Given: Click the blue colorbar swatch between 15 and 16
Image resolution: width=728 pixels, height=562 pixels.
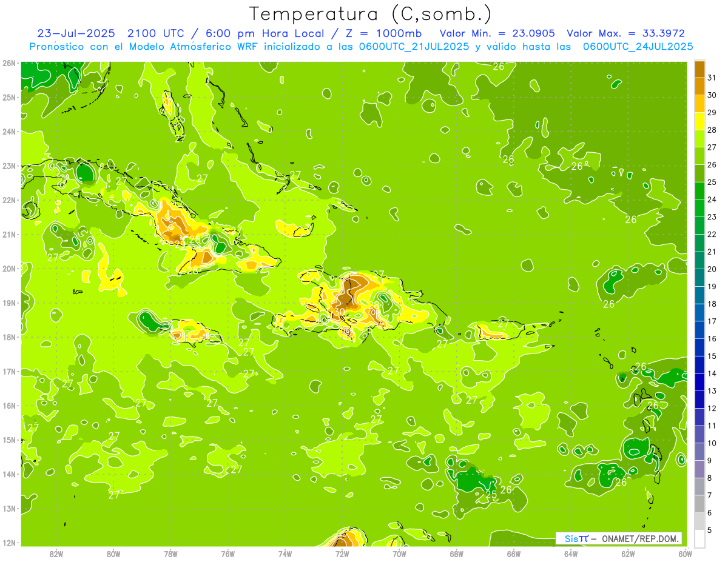Looking at the screenshot, I should point(699,347).
